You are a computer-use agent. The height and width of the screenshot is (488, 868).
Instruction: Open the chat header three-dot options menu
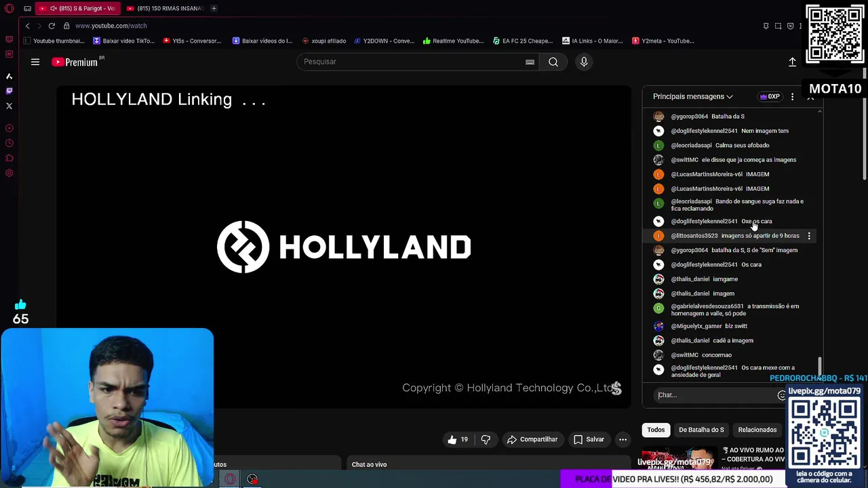click(x=792, y=96)
